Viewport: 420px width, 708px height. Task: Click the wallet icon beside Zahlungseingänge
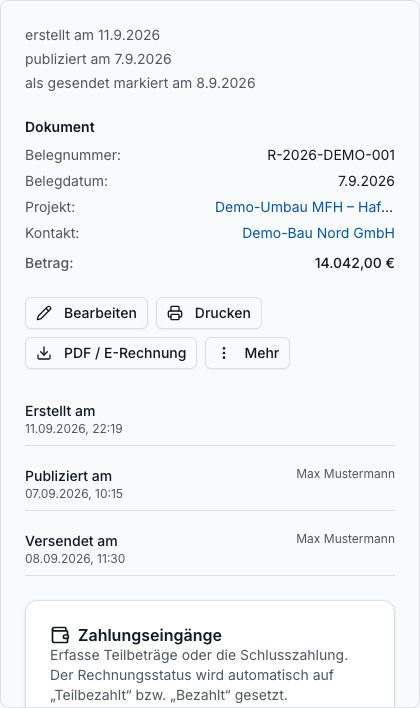tap(60, 635)
